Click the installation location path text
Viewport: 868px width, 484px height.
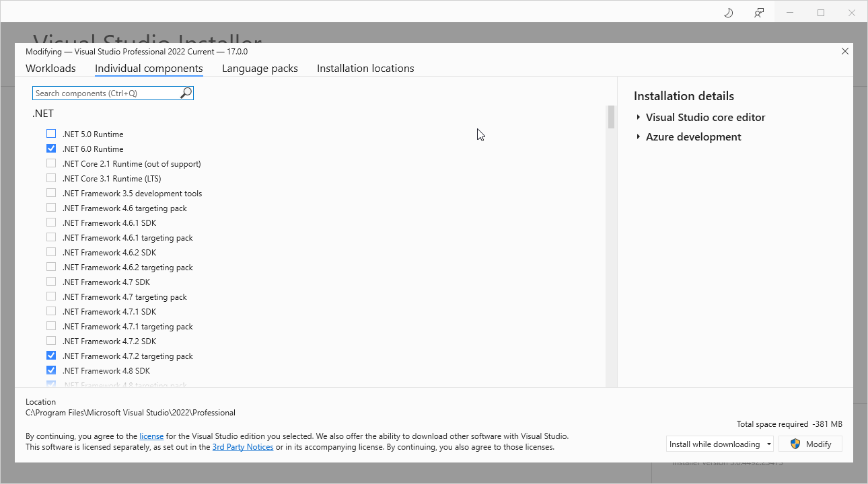pyautogui.click(x=131, y=413)
